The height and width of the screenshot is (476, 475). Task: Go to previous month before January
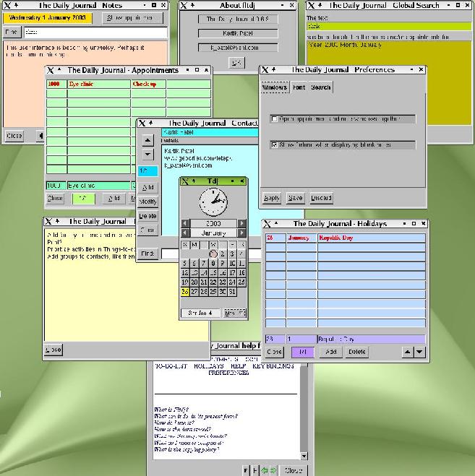pos(185,233)
